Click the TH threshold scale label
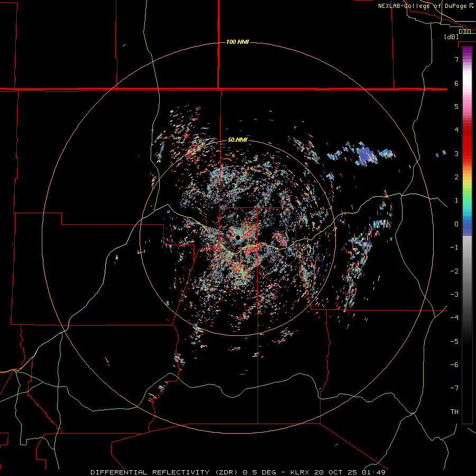Image resolution: width=476 pixels, height=476 pixels. [454, 412]
